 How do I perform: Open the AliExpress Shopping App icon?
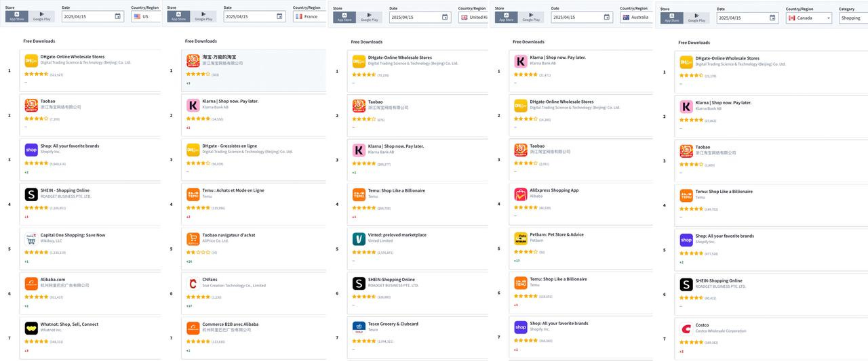point(521,194)
